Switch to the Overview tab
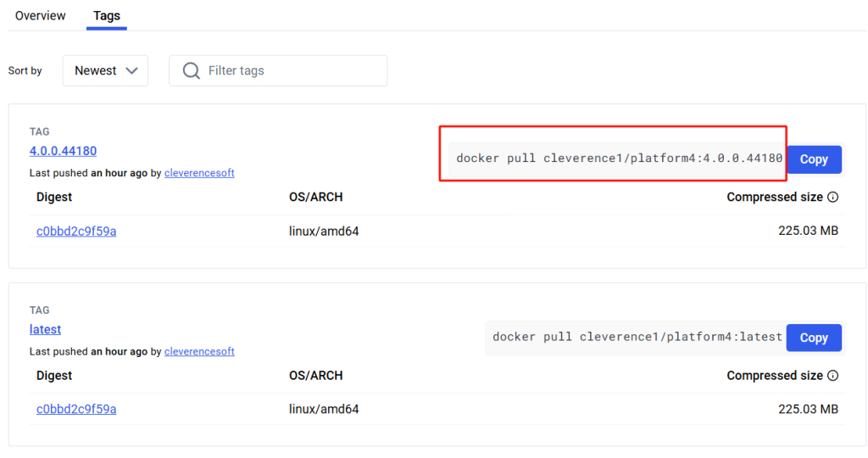The image size is (868, 458). (x=40, y=15)
